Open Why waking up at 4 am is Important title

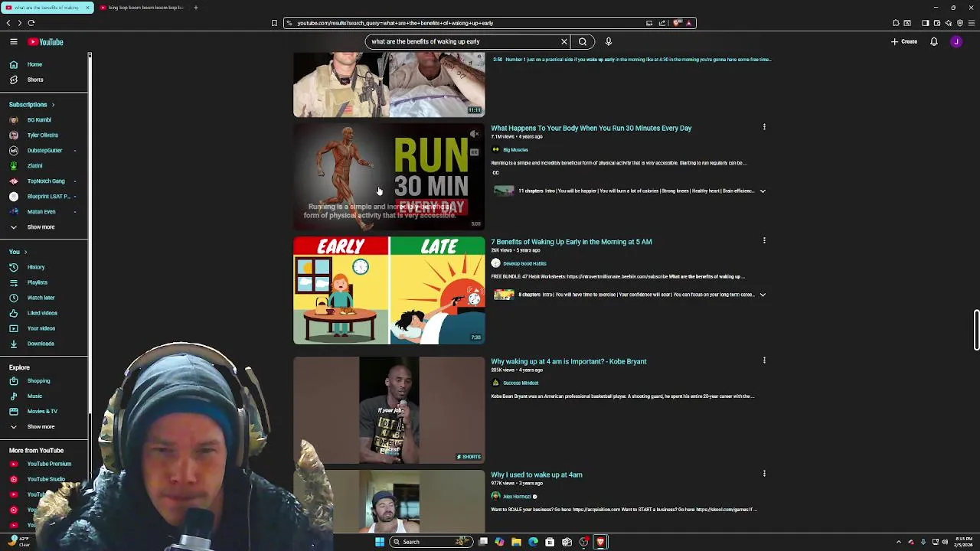coord(569,361)
